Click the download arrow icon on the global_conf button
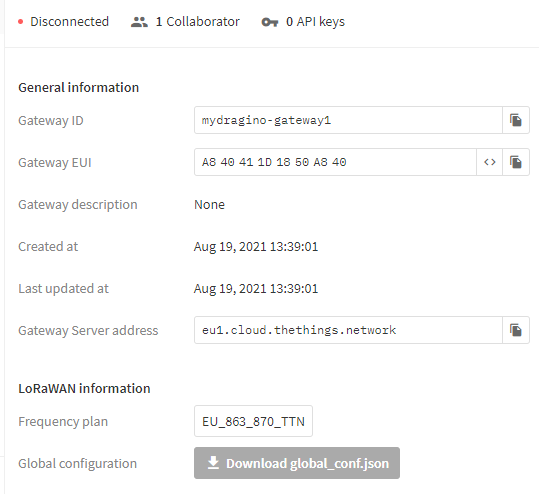The image size is (539, 494). pyautogui.click(x=213, y=463)
